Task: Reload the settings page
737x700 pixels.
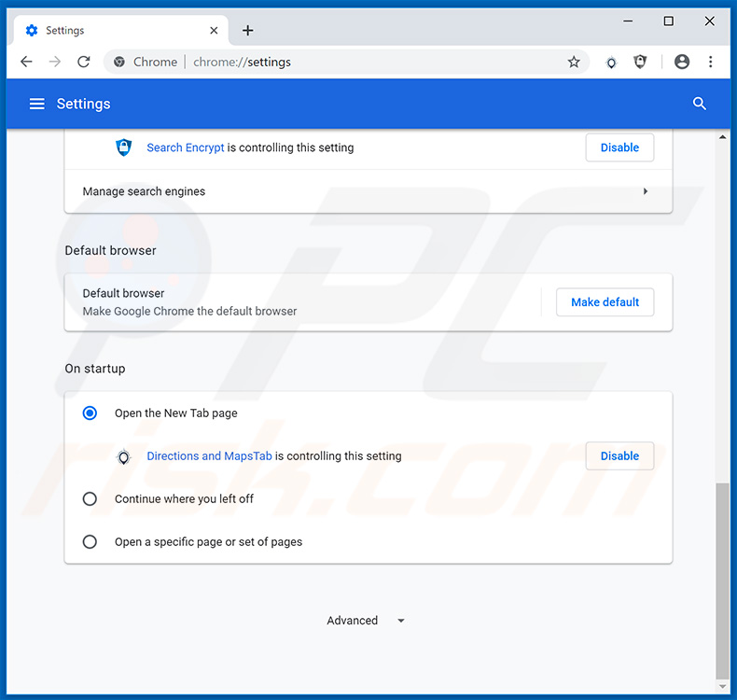Action: pos(84,62)
